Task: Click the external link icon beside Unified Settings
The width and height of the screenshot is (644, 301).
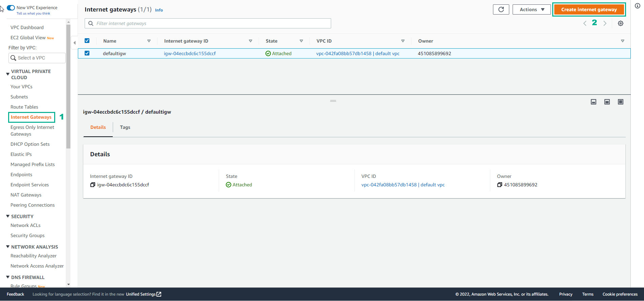Action: pyautogui.click(x=159, y=294)
